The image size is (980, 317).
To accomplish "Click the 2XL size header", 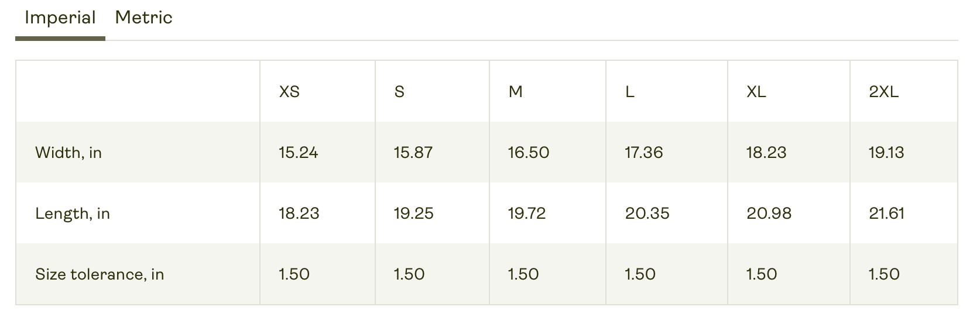I will point(883,92).
